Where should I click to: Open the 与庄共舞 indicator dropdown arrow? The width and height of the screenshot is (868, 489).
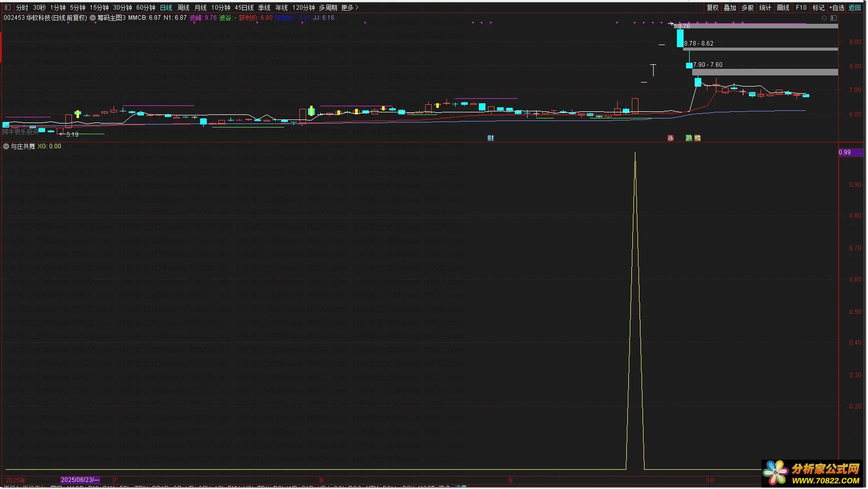pos(6,146)
